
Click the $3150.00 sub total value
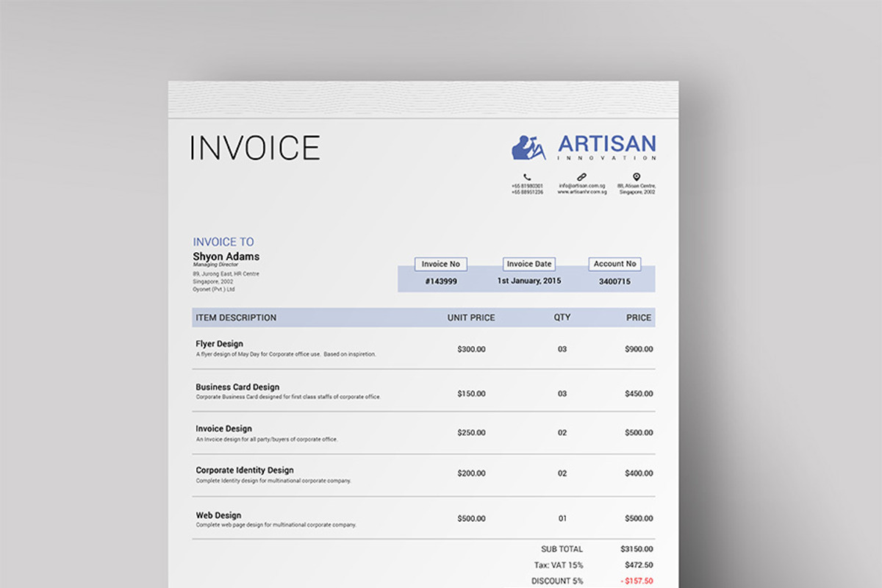pyautogui.click(x=637, y=549)
